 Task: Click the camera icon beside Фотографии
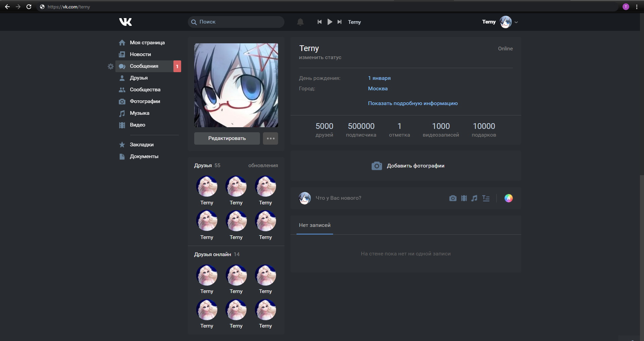click(122, 101)
